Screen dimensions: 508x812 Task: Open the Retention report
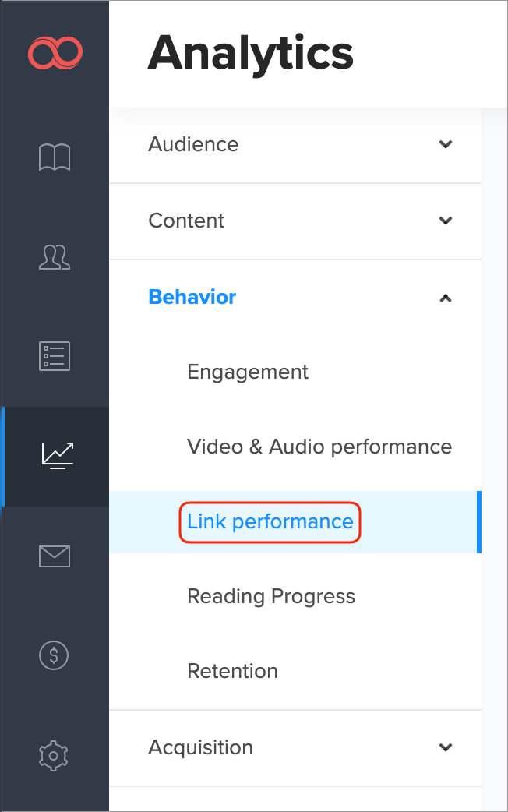[x=232, y=671]
